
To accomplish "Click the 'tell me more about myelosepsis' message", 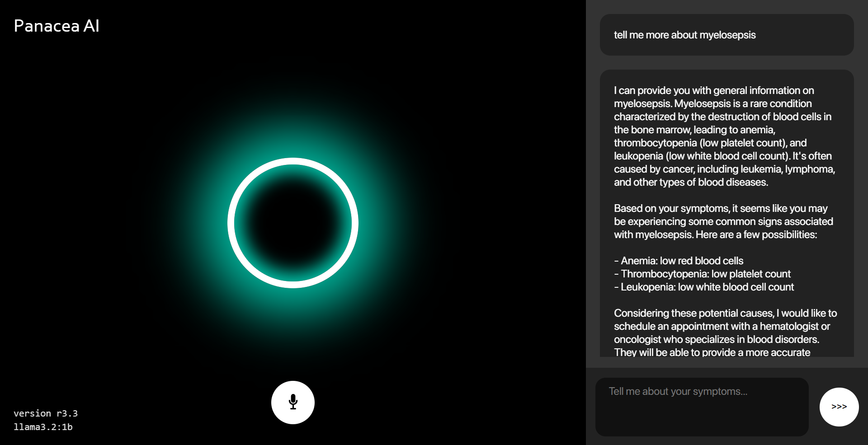I will (x=726, y=35).
